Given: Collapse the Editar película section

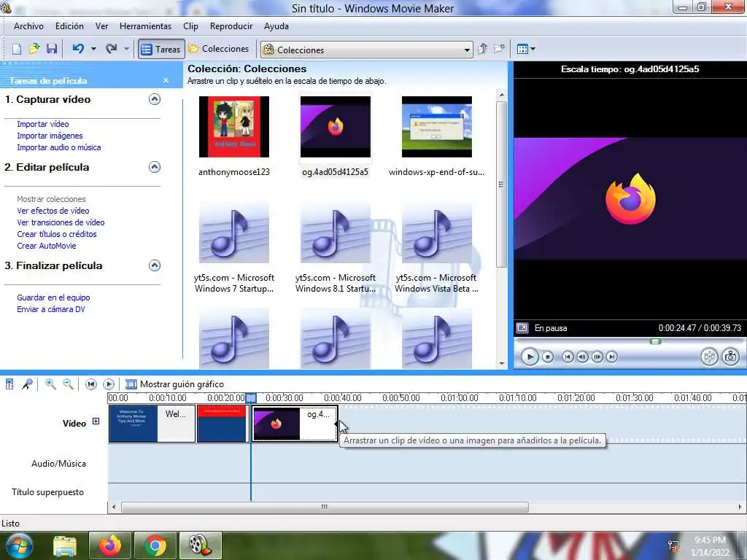Looking at the screenshot, I should pos(155,167).
